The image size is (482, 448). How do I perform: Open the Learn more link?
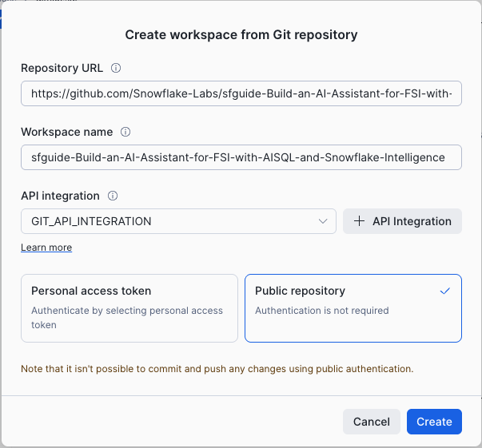click(x=46, y=248)
